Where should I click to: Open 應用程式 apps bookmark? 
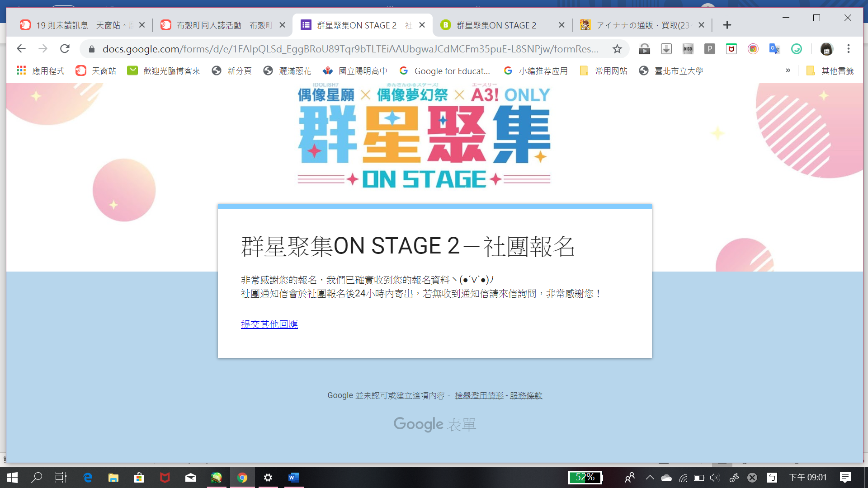[40, 71]
